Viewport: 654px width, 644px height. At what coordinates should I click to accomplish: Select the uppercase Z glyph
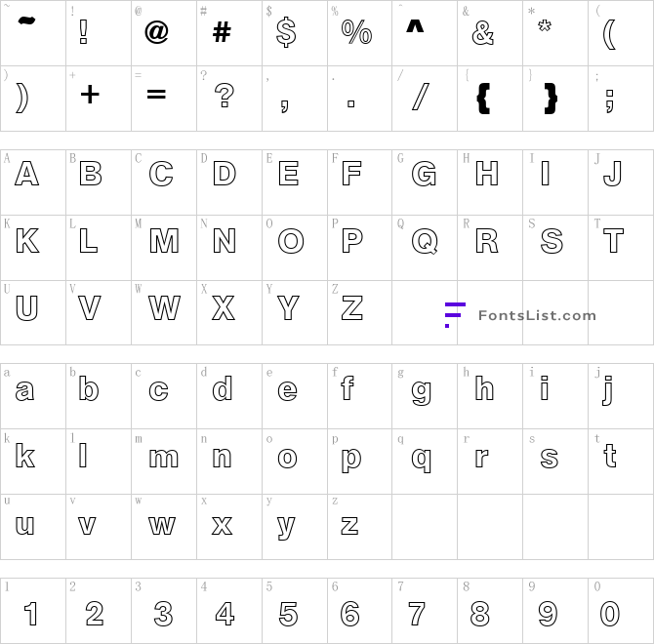[x=351, y=307]
